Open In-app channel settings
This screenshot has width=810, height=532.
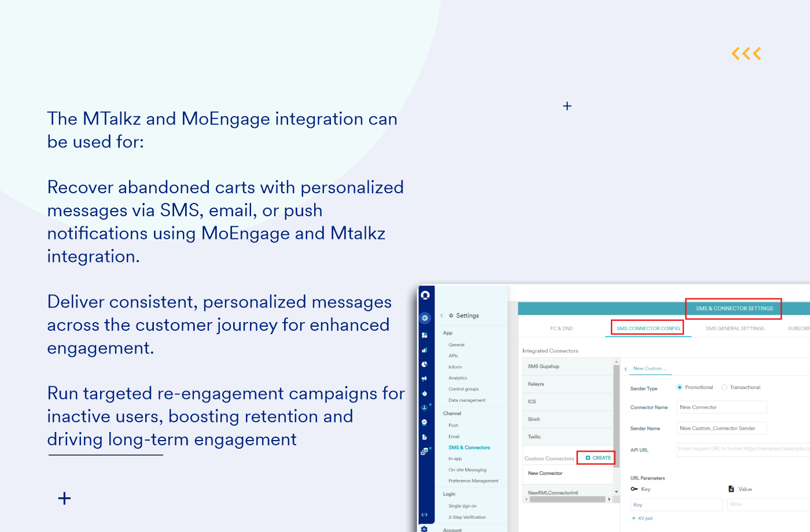pos(455,459)
